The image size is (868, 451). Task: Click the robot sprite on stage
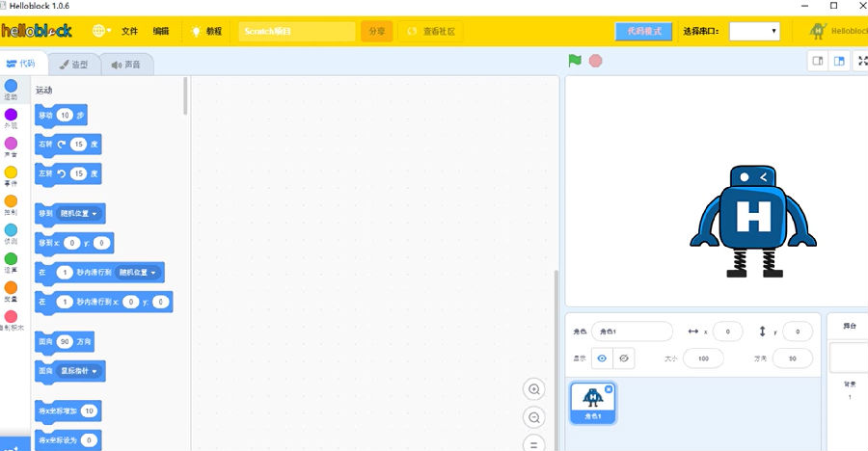pyautogui.click(x=753, y=221)
